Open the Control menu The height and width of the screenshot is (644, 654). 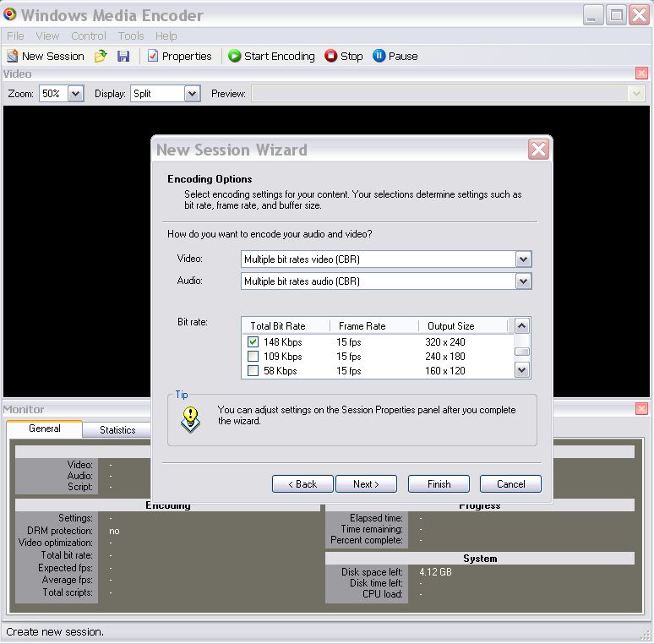pyautogui.click(x=89, y=36)
